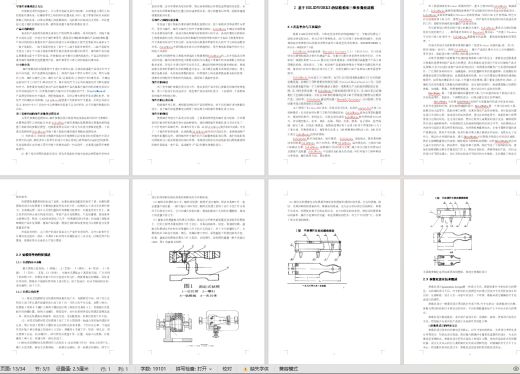Click the word count 字数: 19101

[x=153, y=369]
